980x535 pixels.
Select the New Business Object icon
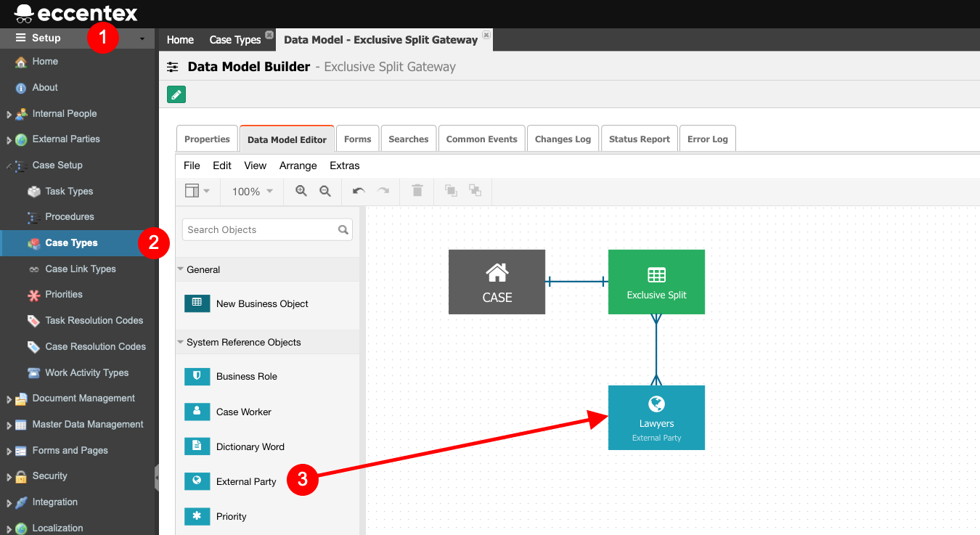(x=197, y=303)
